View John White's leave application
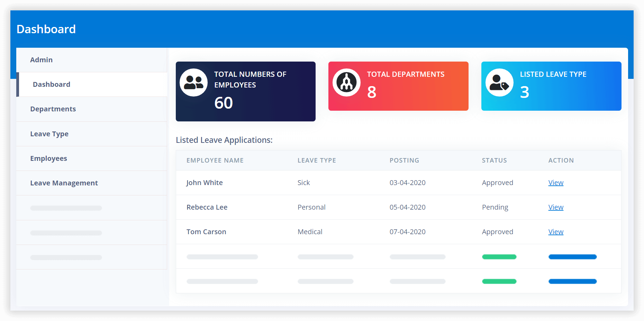644x321 pixels. tap(556, 183)
